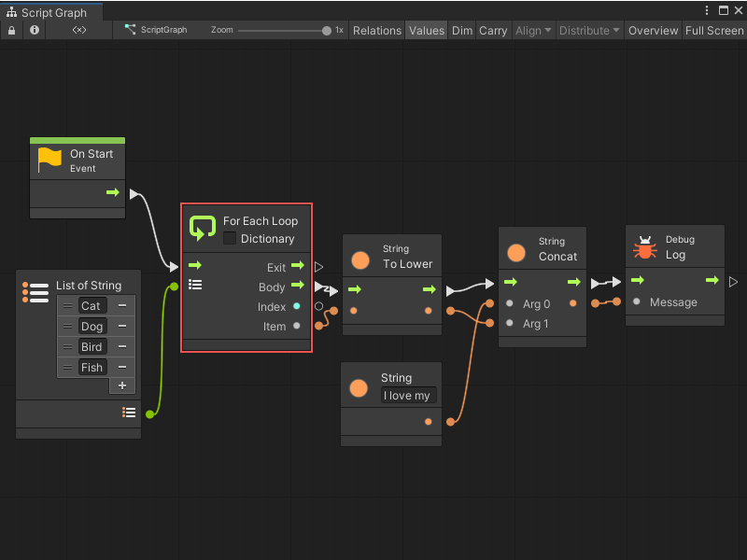
Task: Add a new item to the List of String
Action: coord(122,385)
